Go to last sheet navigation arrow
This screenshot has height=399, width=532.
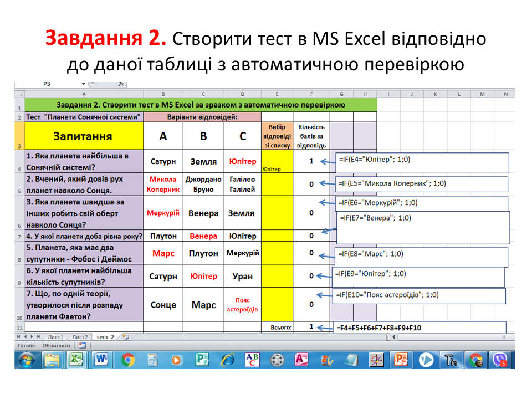click(39, 337)
